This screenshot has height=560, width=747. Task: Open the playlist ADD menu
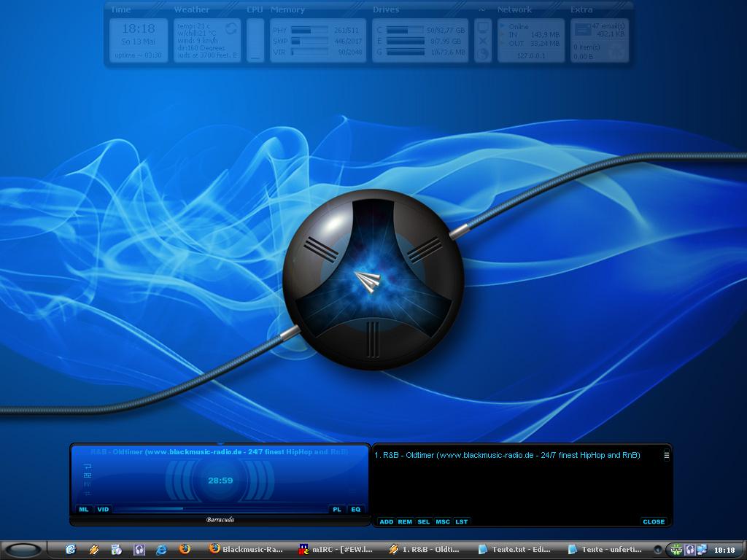pyautogui.click(x=387, y=521)
